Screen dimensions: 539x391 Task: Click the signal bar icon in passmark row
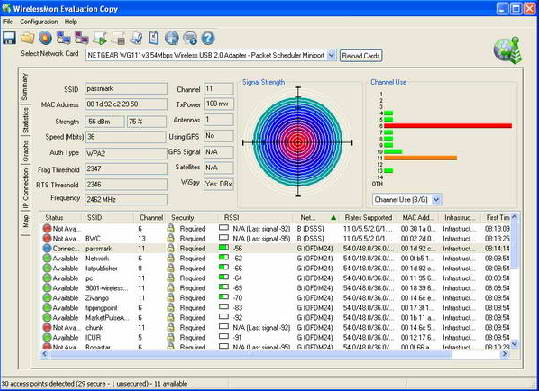(224, 247)
